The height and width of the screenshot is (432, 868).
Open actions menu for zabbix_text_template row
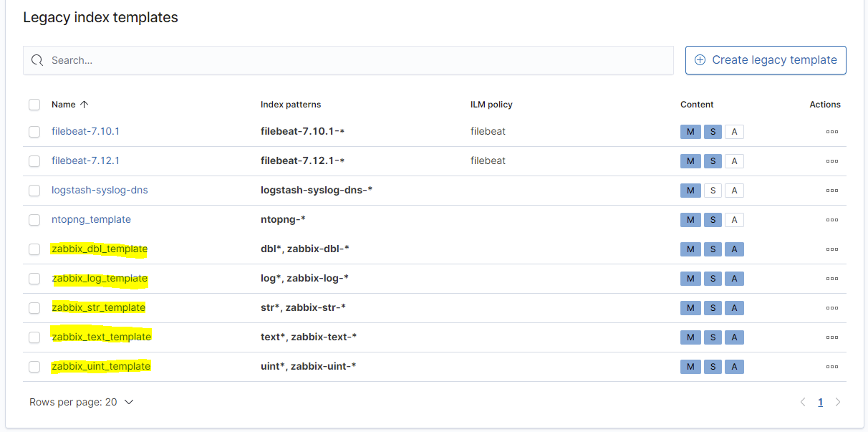click(831, 337)
